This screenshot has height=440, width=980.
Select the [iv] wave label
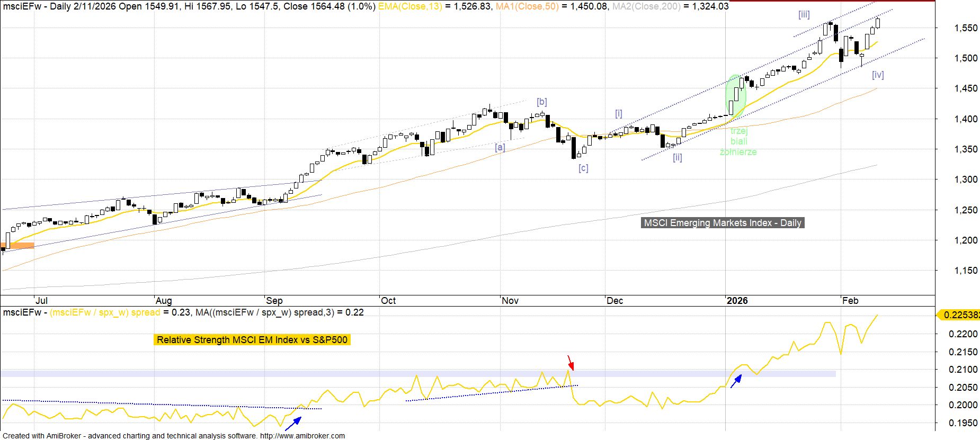coord(878,75)
